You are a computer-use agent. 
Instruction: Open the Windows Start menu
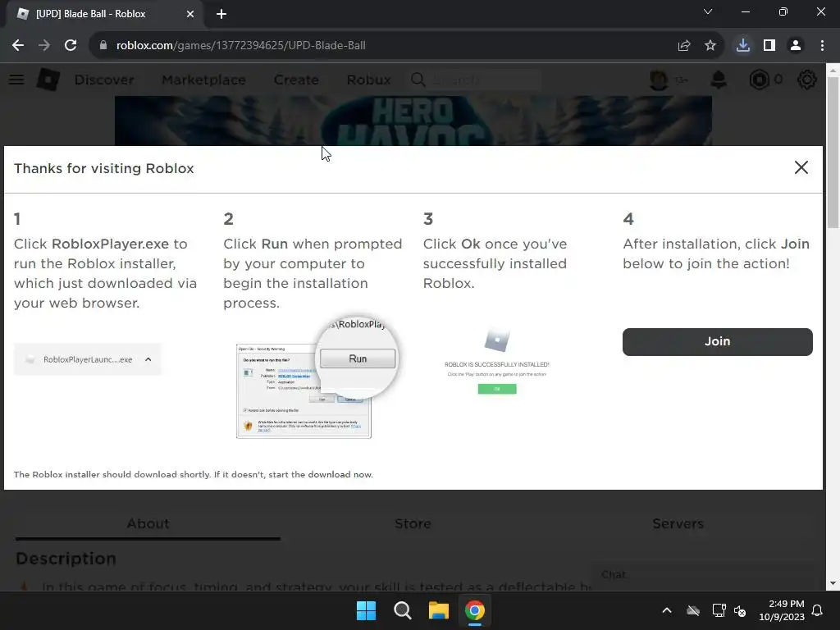coord(367,610)
